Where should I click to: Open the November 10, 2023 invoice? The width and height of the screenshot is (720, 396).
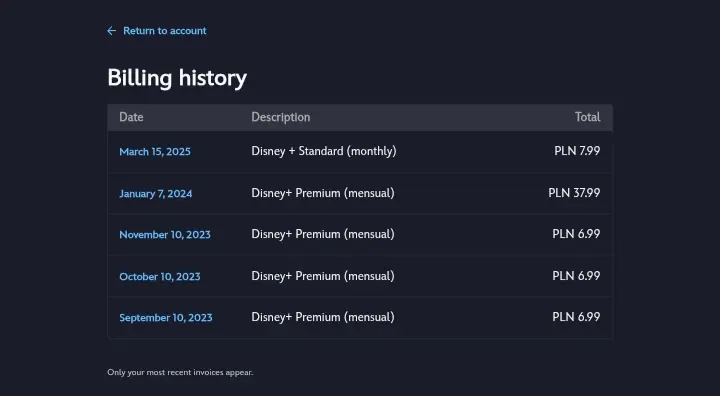point(165,235)
